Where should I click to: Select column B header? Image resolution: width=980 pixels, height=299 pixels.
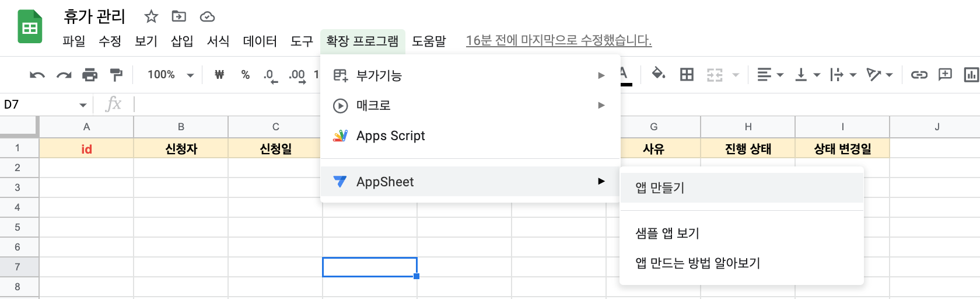(181, 127)
